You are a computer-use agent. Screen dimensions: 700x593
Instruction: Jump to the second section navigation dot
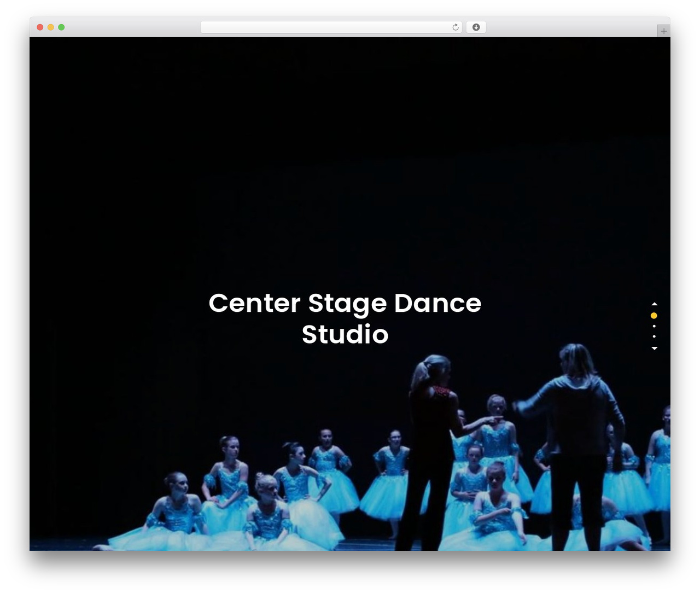pos(654,327)
